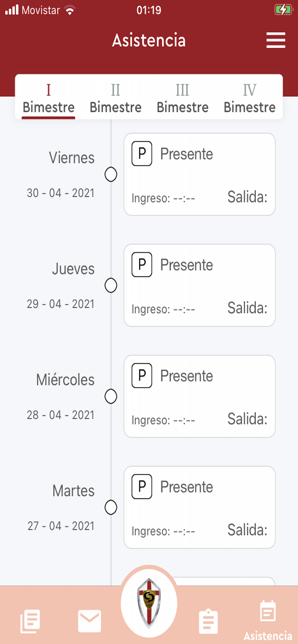
Task: Toggle the timeline marker for Martes 27-04-2021
Action: (111, 507)
